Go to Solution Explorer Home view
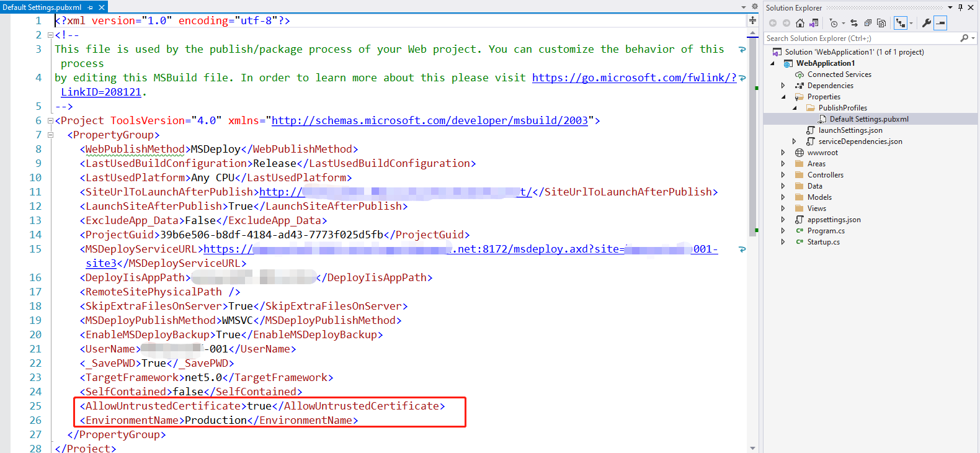This screenshot has width=980, height=453. [x=800, y=23]
